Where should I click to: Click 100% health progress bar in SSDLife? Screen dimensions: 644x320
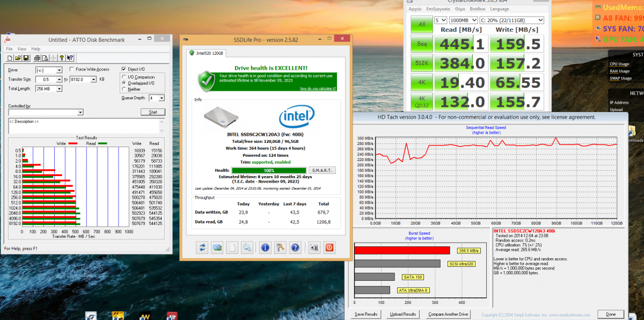pyautogui.click(x=269, y=170)
